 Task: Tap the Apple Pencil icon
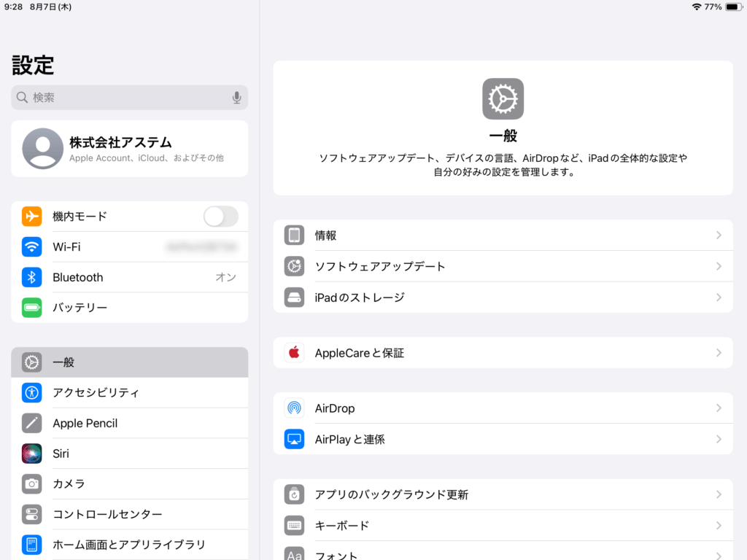pyautogui.click(x=32, y=424)
